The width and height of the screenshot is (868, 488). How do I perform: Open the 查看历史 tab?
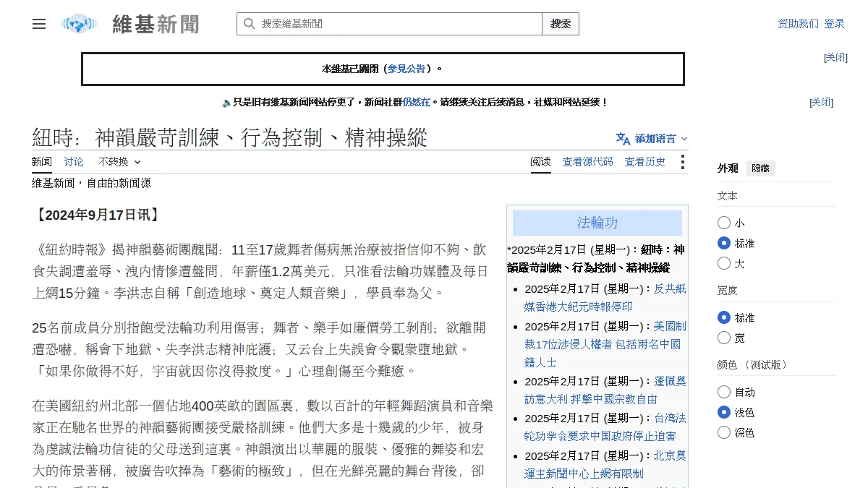point(645,162)
